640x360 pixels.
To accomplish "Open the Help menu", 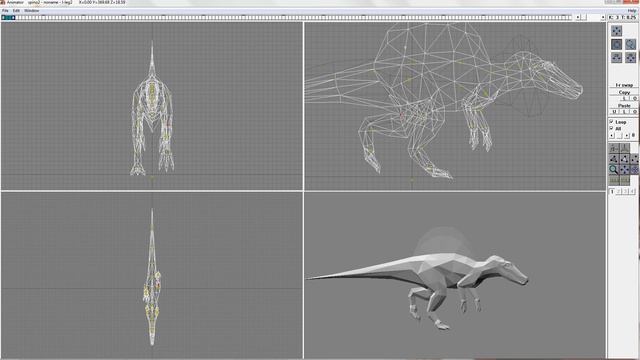I will click(632, 11).
